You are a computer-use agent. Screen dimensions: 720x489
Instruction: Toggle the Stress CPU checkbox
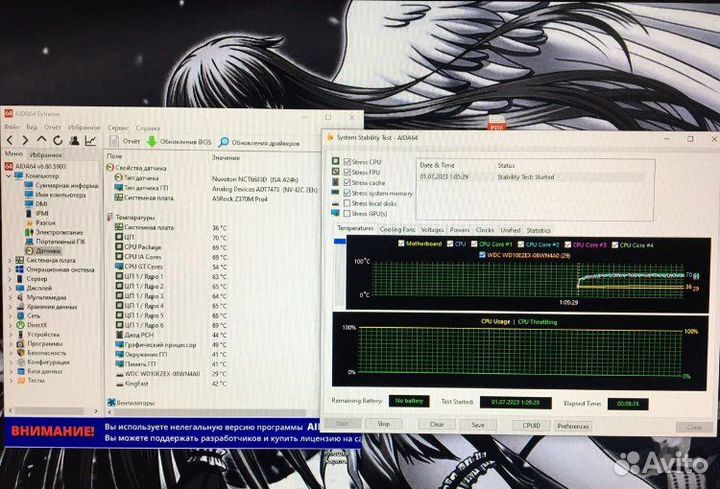coord(347,162)
